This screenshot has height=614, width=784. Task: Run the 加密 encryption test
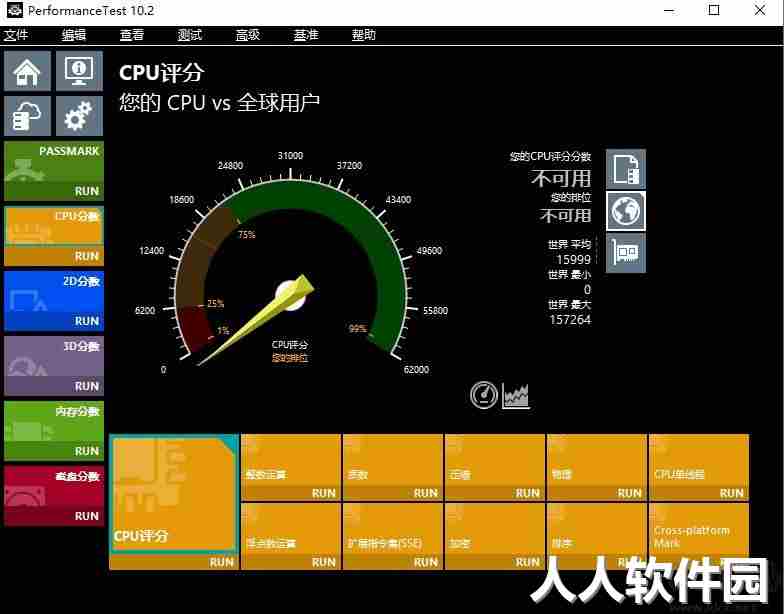[528, 562]
